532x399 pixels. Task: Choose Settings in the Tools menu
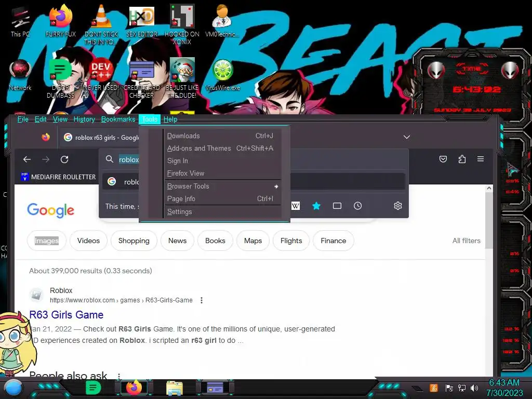222,212
